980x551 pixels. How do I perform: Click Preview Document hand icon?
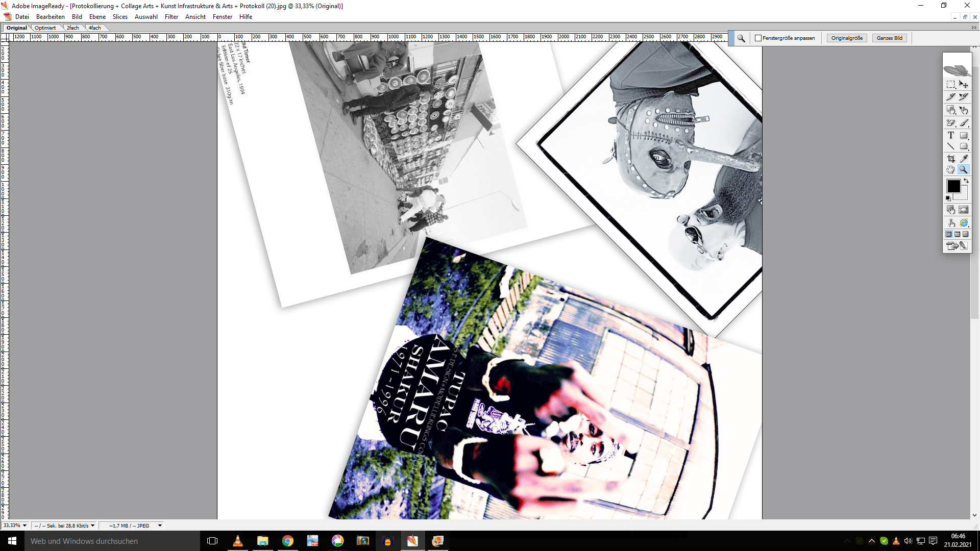pos(950,223)
